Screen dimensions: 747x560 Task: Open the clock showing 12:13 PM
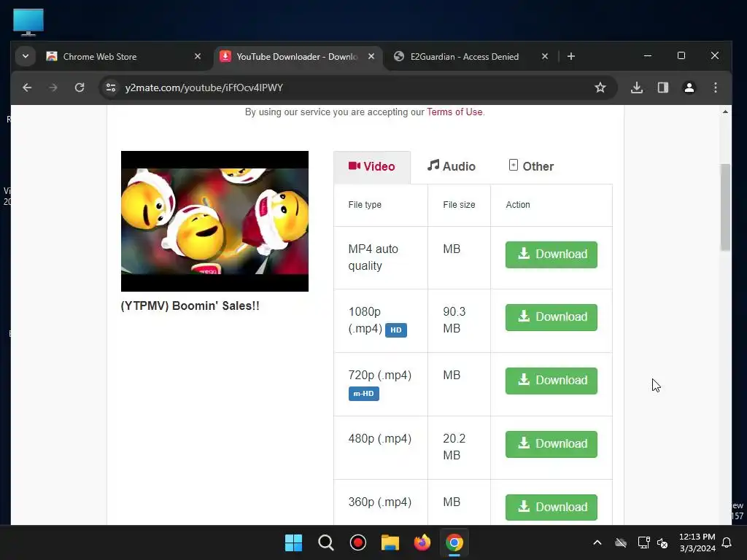point(697,542)
